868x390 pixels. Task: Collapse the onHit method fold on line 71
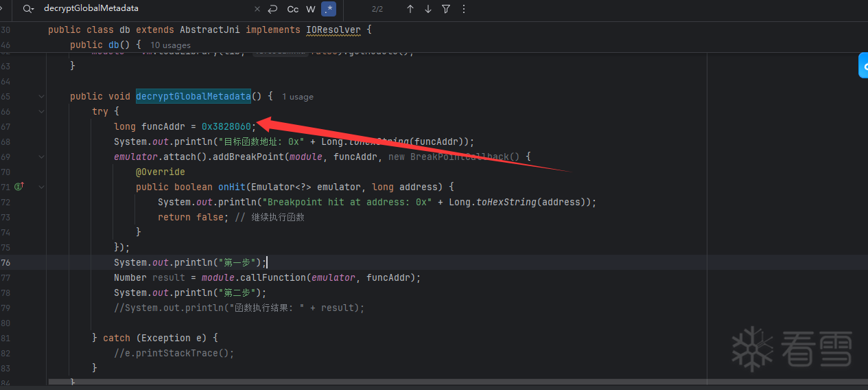(x=41, y=187)
